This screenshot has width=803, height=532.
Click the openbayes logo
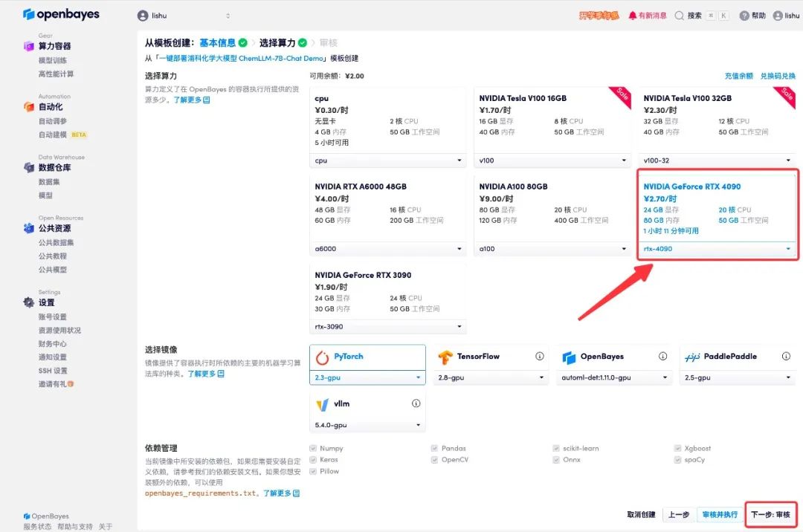pyautogui.click(x=61, y=14)
